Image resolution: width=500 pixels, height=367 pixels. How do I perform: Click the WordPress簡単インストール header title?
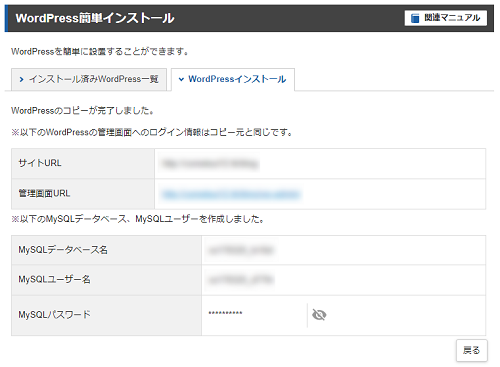click(x=95, y=18)
